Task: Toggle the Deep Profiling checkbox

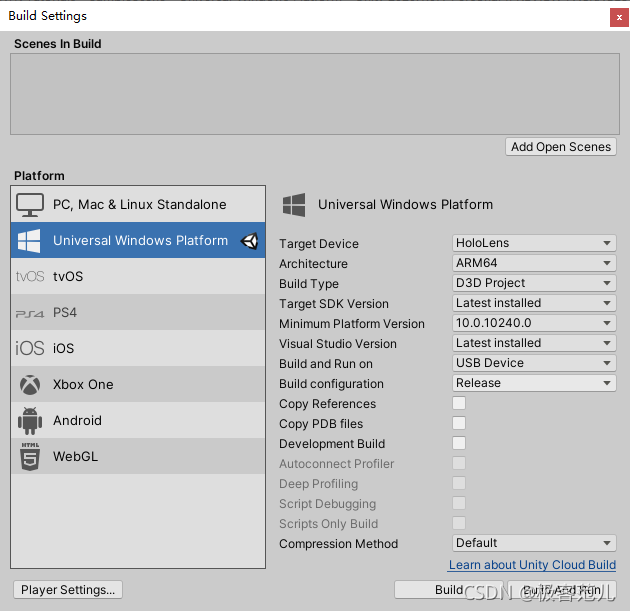Action: coord(459,483)
